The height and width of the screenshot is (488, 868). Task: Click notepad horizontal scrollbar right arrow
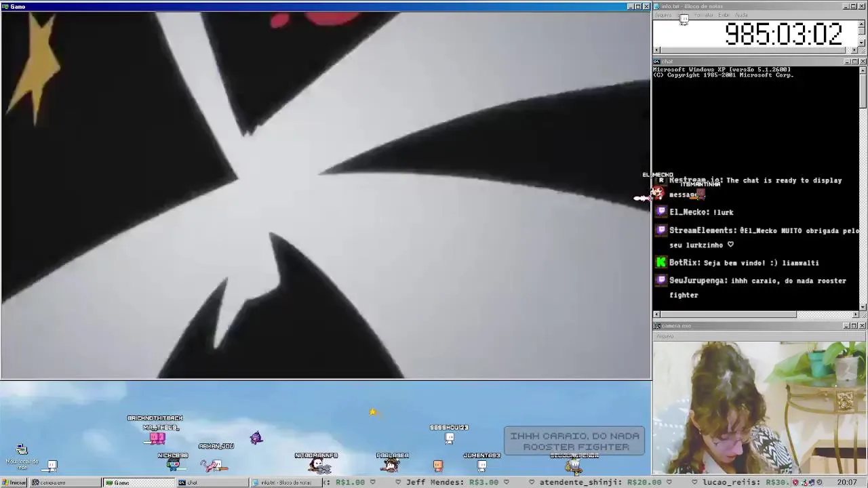(854, 49)
